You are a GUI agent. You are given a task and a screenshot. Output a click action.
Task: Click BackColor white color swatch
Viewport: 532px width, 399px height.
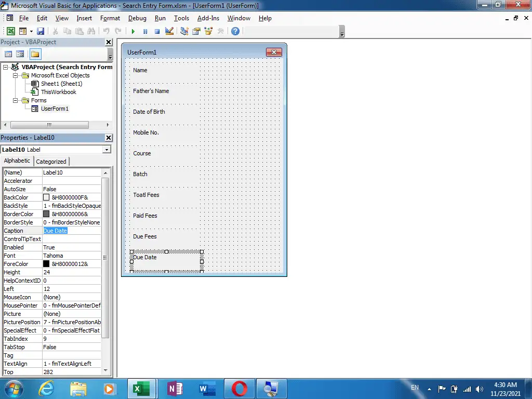(46, 197)
